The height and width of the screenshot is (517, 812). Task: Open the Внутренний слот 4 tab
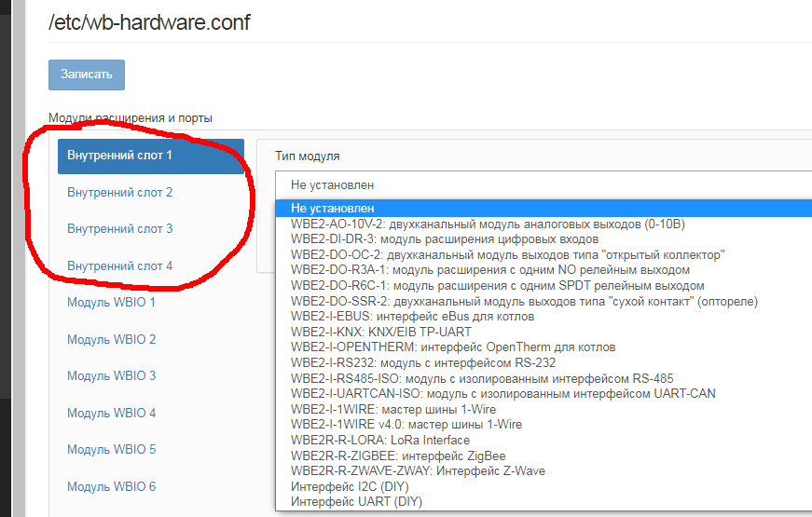coord(119,266)
